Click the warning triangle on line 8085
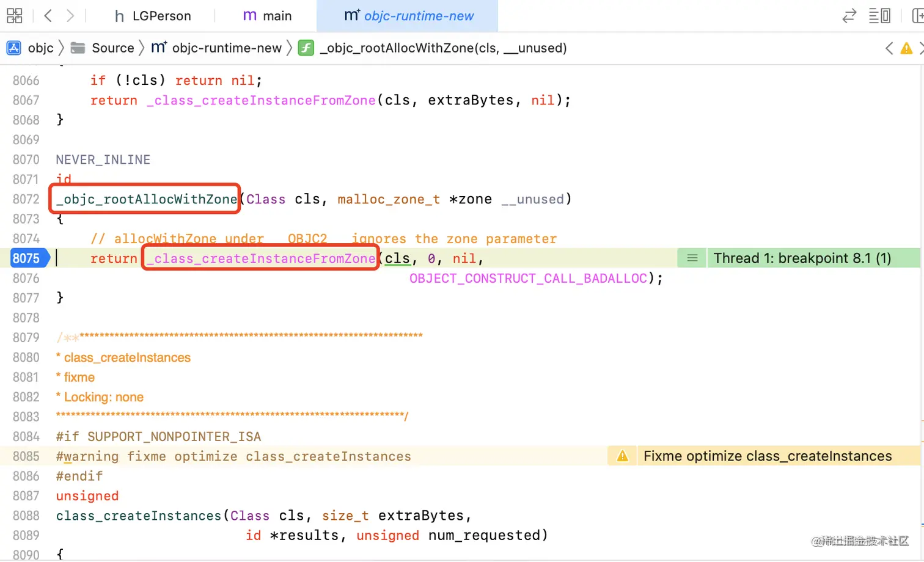 (622, 456)
